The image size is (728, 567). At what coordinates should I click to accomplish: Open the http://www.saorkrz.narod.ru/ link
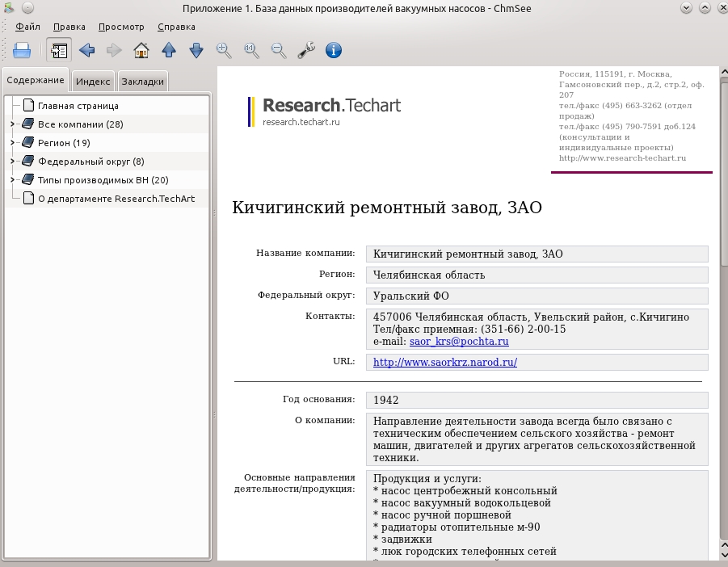click(x=444, y=363)
